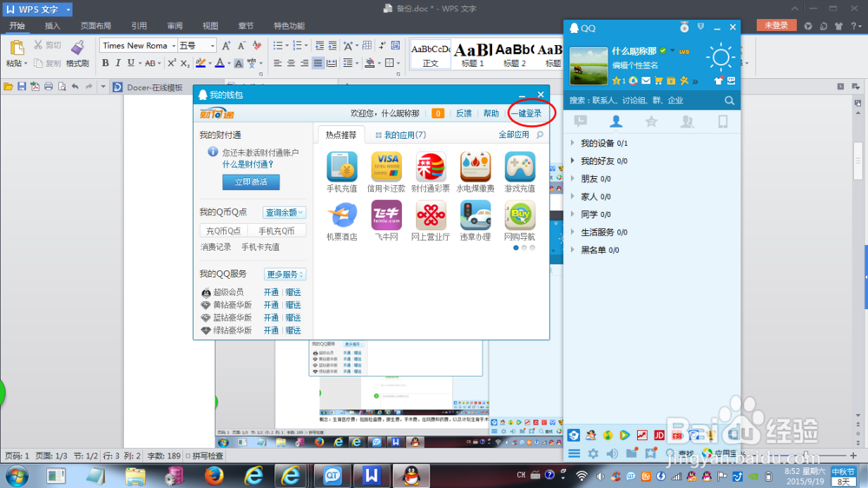Click the Bold button in WPS ribbon
Viewport: 868px width, 488px height.
pos(105,63)
